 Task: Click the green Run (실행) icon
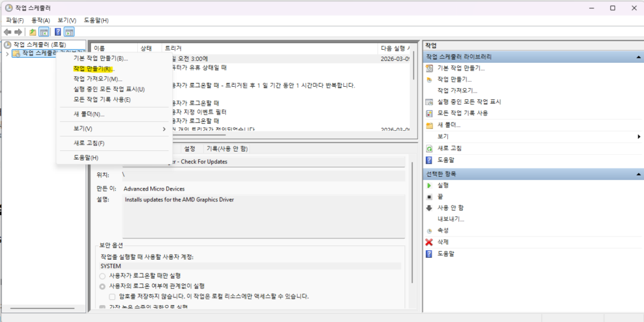pyautogui.click(x=430, y=186)
